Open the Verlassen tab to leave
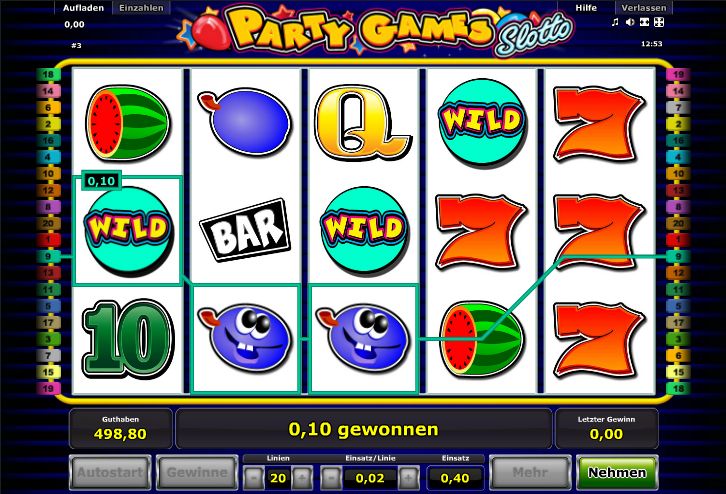This screenshot has width=726, height=494. (x=644, y=8)
